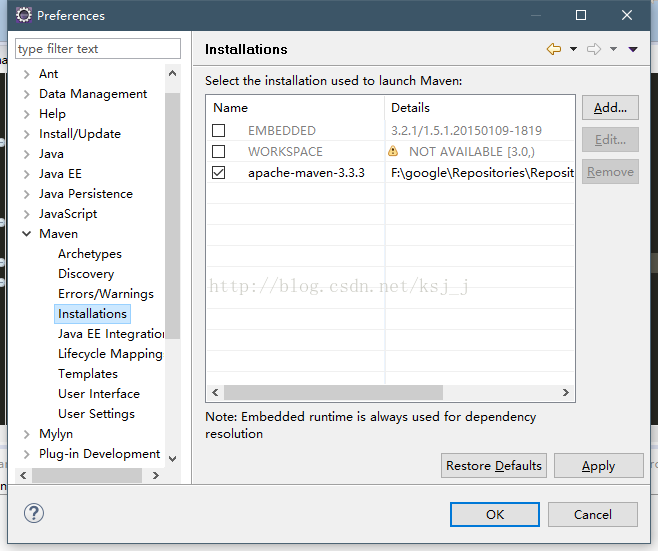
Task: Click the Name column header
Action: (295, 108)
